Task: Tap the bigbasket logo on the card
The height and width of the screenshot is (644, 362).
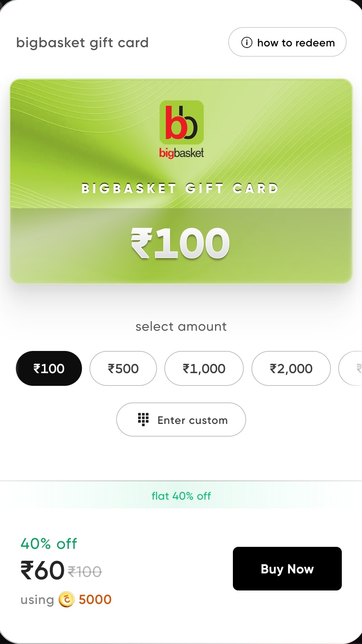Action: [181, 129]
